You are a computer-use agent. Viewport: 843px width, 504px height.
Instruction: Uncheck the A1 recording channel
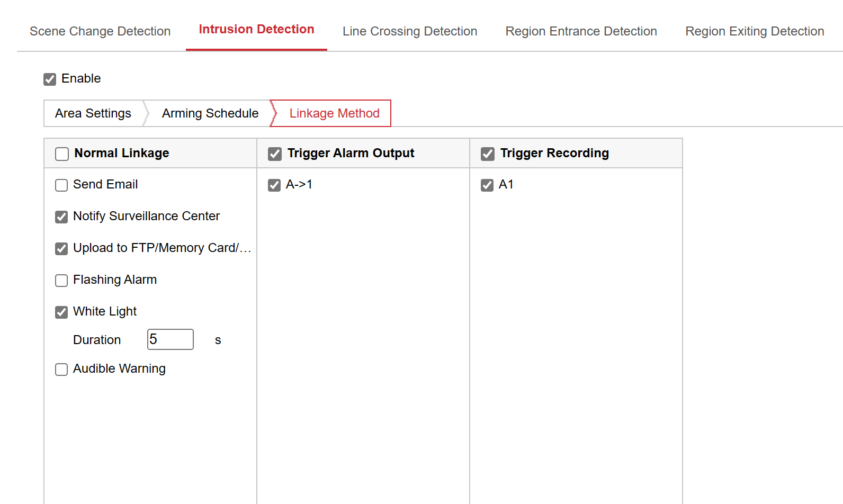point(487,185)
